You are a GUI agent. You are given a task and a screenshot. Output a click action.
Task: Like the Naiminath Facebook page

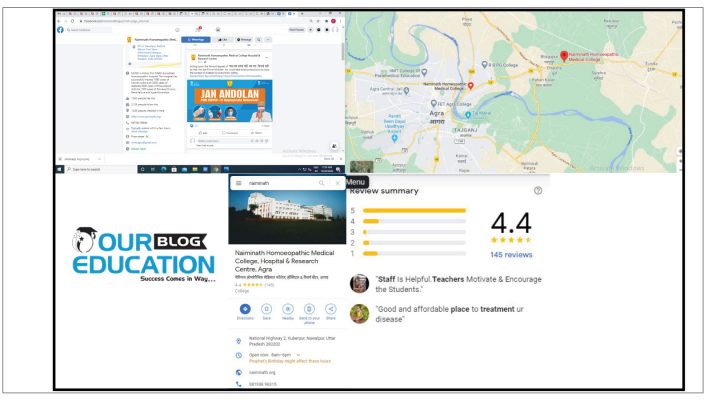point(223,40)
